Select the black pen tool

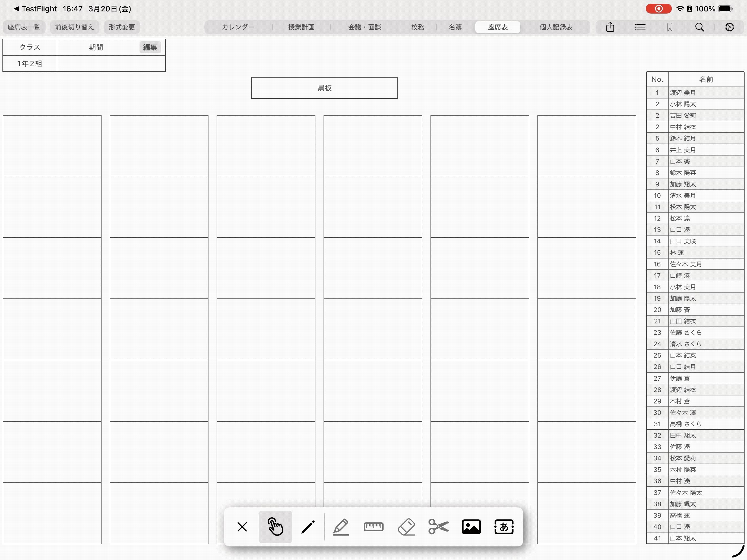click(308, 527)
